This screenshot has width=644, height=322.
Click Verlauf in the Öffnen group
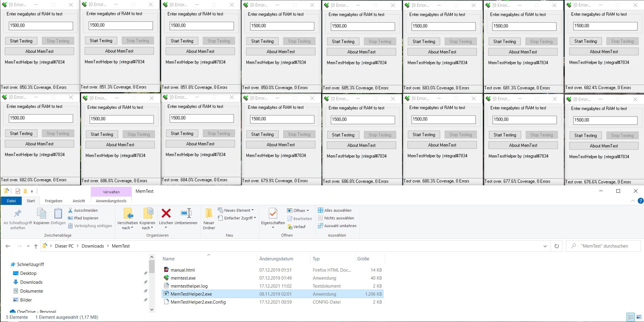tap(296, 227)
